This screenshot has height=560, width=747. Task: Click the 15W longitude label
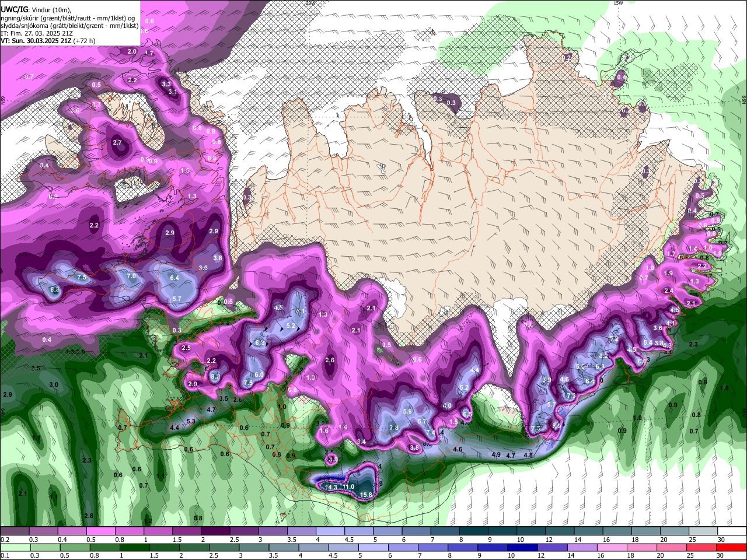[x=618, y=3]
